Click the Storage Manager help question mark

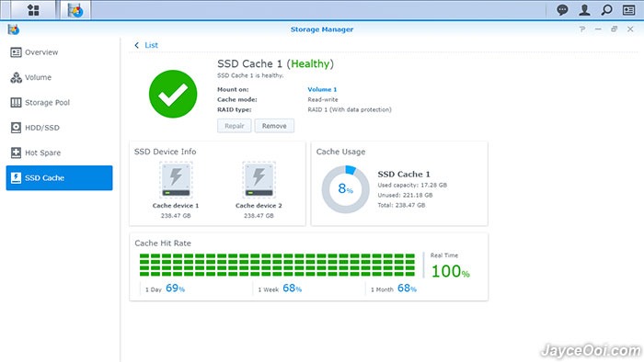[x=582, y=29]
